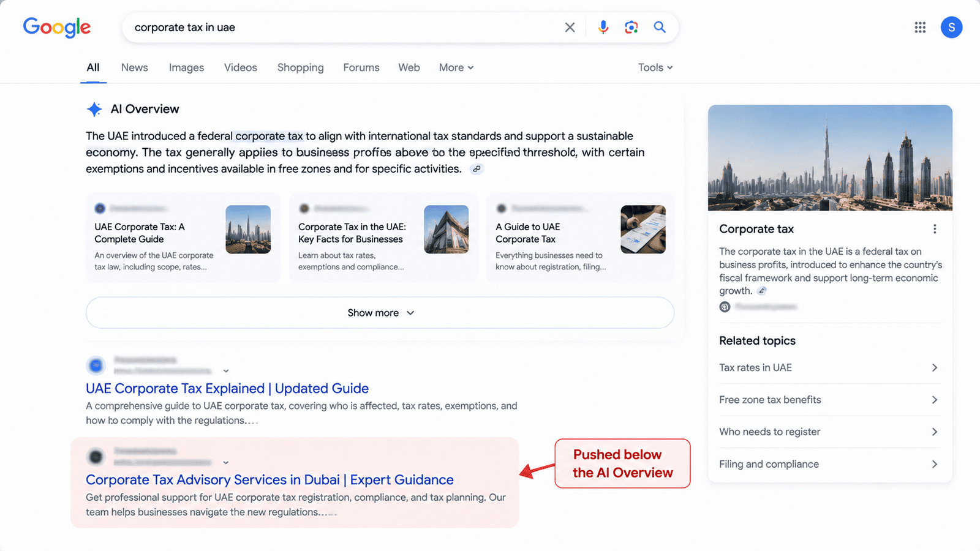
Task: Open the Videos tab
Action: click(241, 67)
